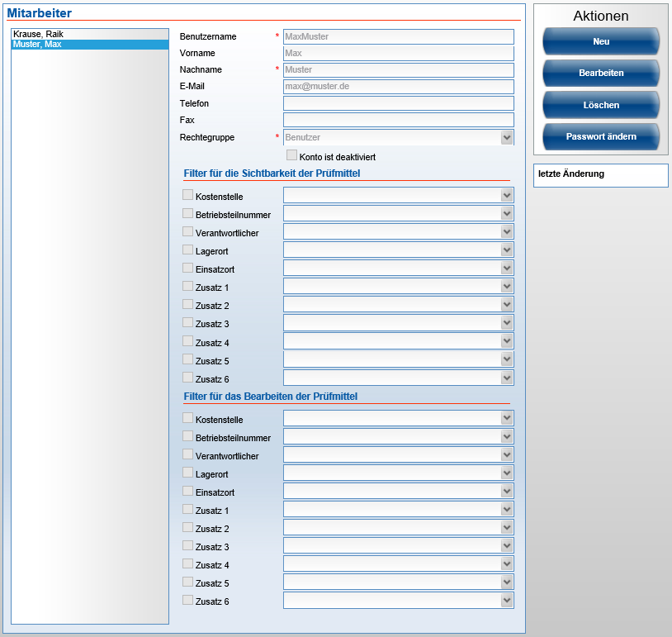Enable Zusatz 1 visibility filter checkbox
Viewport: 672px width, 637px height.
(x=187, y=286)
